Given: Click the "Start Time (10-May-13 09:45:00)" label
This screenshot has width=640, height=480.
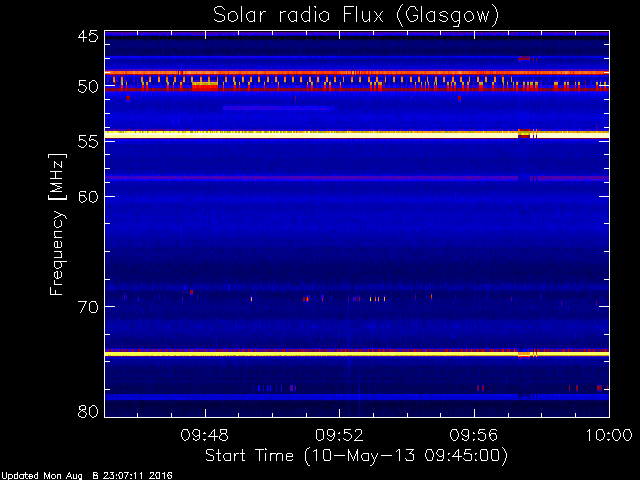Looking at the screenshot, I should (x=356, y=456).
